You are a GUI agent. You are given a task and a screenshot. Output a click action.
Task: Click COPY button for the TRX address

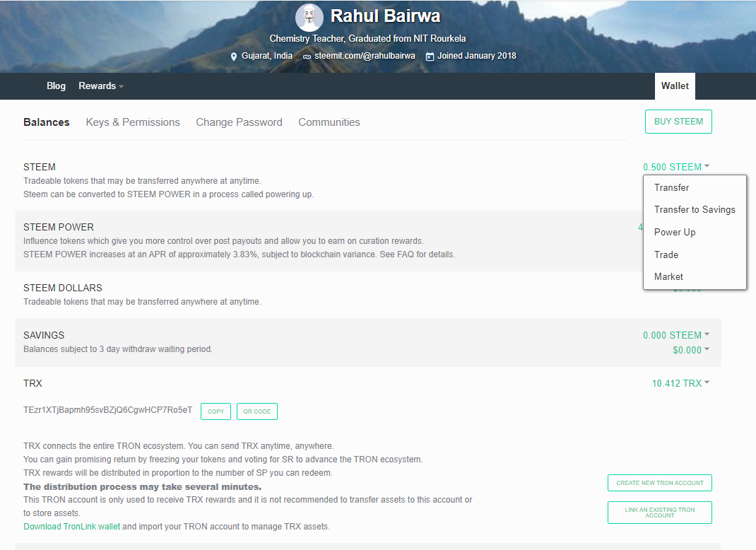215,411
